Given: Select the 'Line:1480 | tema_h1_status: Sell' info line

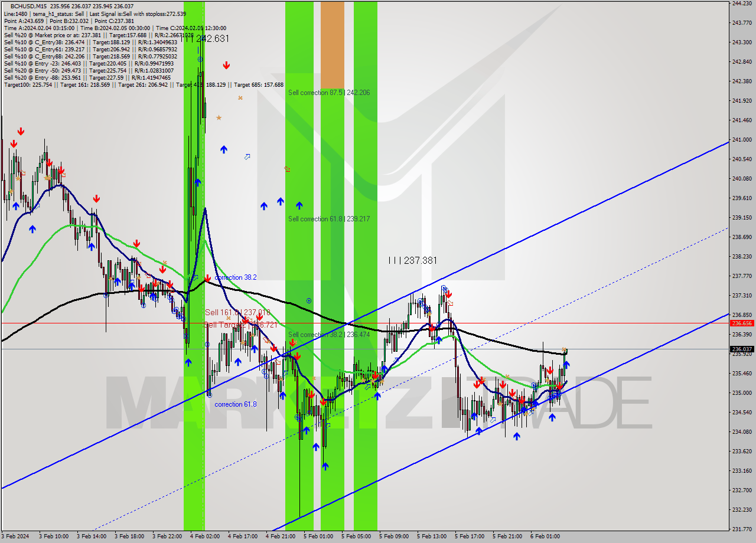Looking at the screenshot, I should [x=94, y=14].
